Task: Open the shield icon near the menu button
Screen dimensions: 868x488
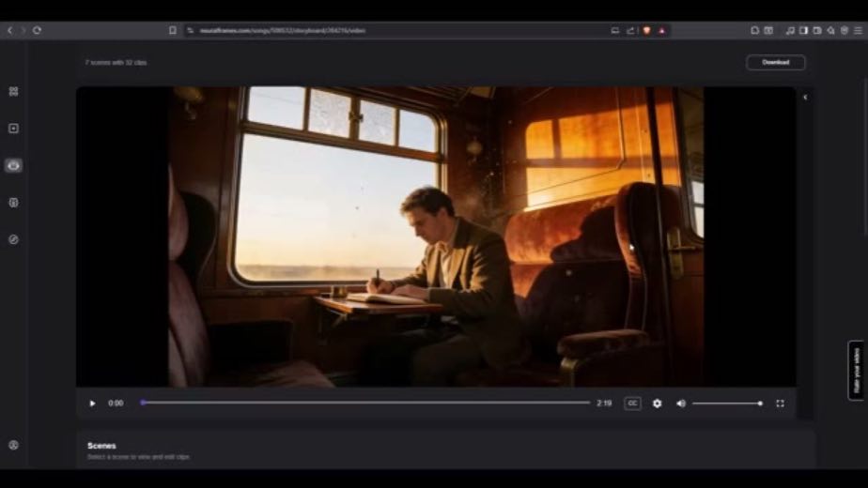Action: (x=845, y=30)
